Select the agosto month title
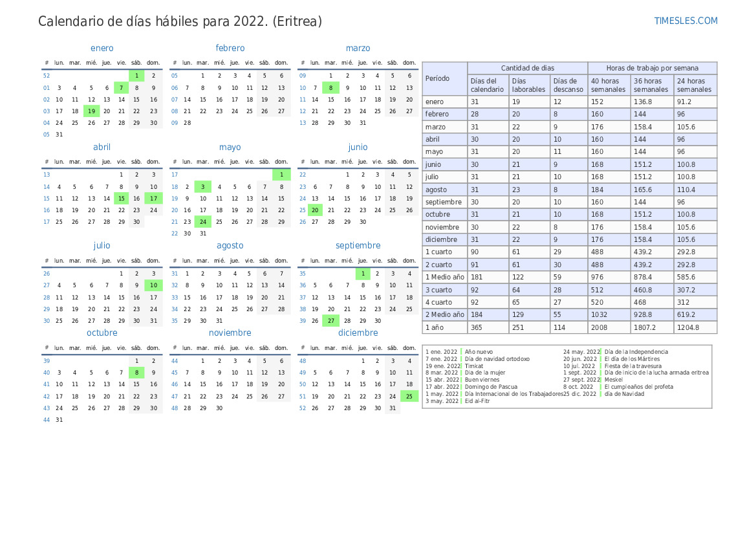The image size is (756, 535). click(230, 246)
